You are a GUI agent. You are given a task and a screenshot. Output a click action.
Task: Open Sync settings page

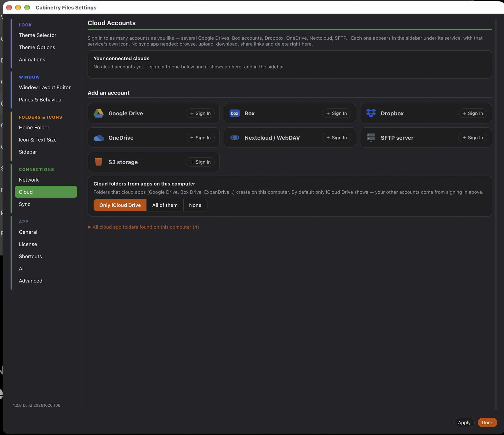(46, 204)
